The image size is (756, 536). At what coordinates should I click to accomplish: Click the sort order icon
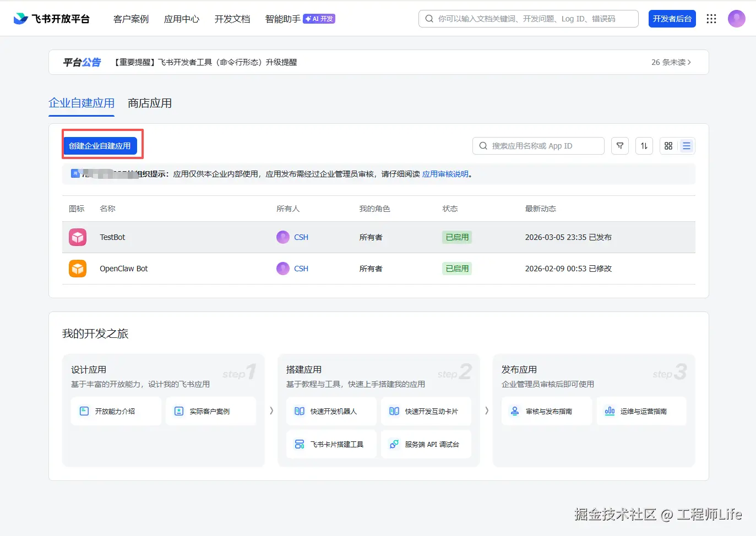pyautogui.click(x=644, y=146)
